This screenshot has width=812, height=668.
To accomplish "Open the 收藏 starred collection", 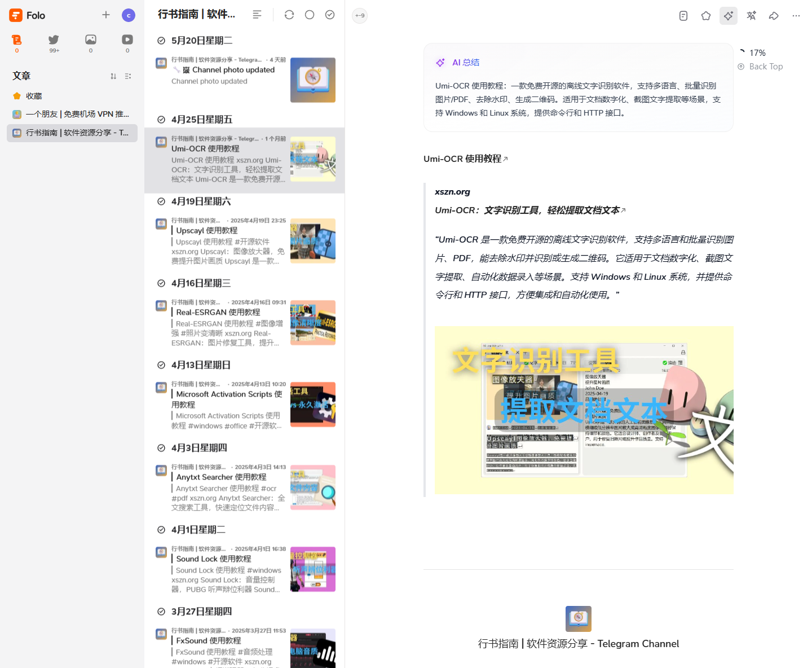I will coord(72,96).
